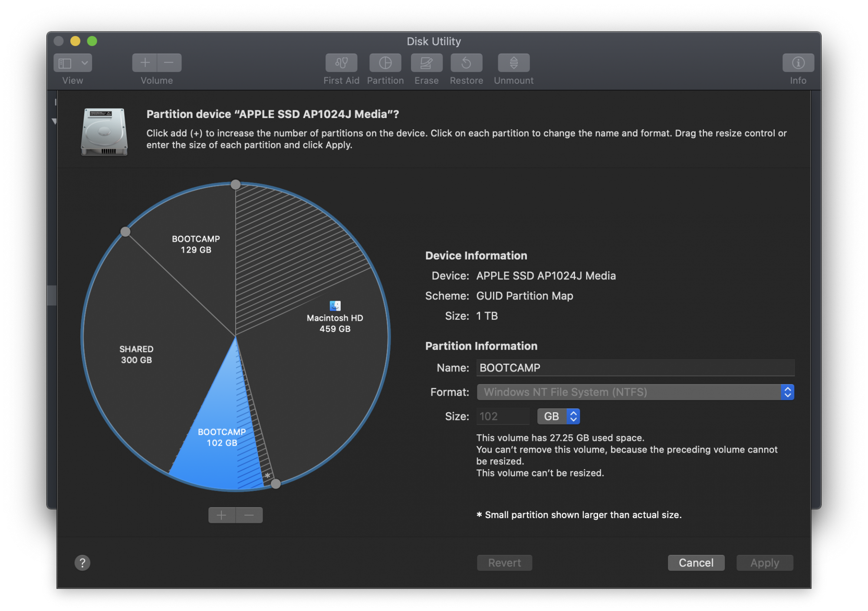Click the Cancel button
The image size is (868, 611).
tap(696, 563)
